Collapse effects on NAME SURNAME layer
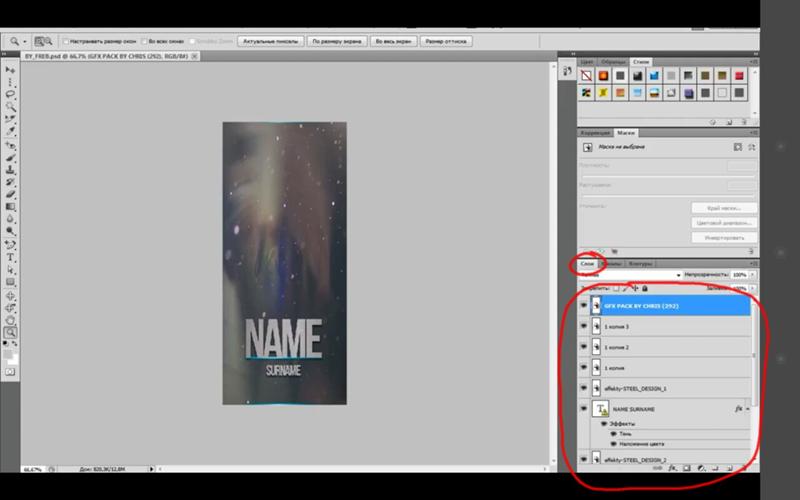The height and width of the screenshot is (500, 800). (x=747, y=409)
